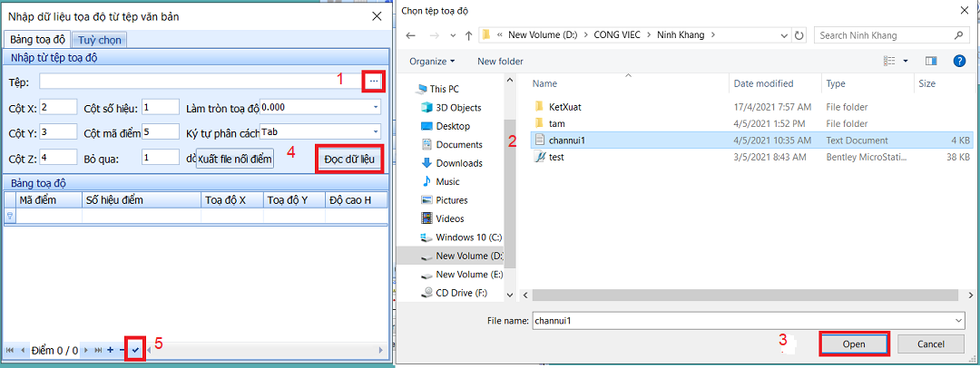Expand the File name combo box arrow
Viewport: 980px width, 368px height.
pyautogui.click(x=958, y=320)
